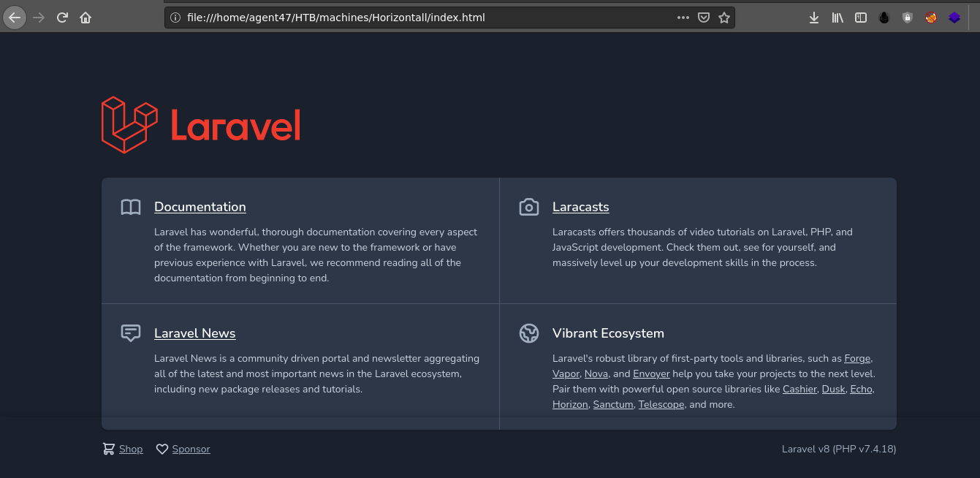
Task: Save page to Pocket
Action: pos(704,18)
